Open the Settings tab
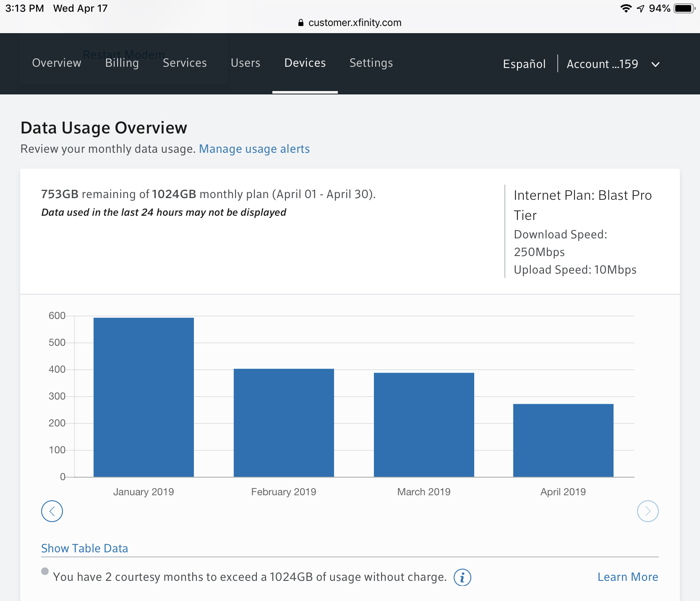This screenshot has width=700, height=601. point(371,63)
